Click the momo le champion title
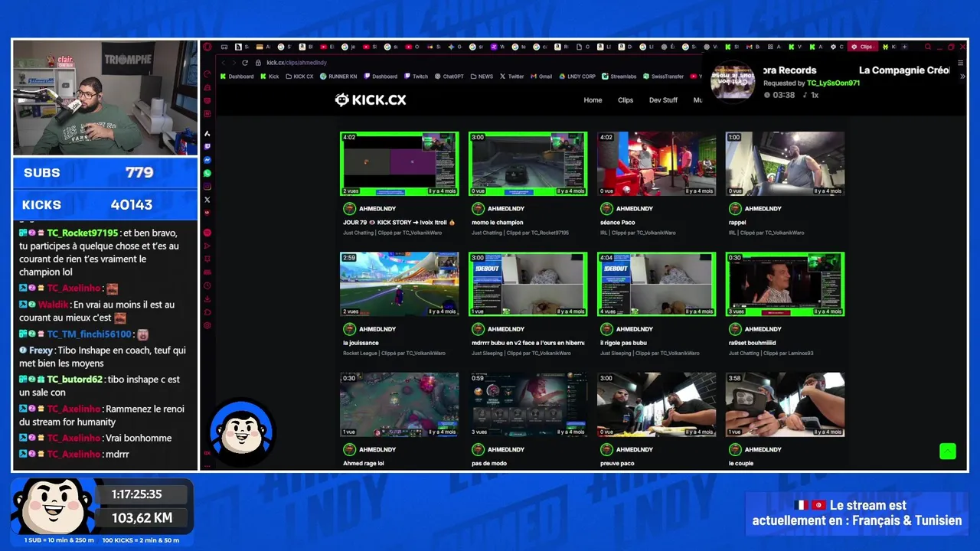Viewport: 980px width, 551px height. pos(497,223)
